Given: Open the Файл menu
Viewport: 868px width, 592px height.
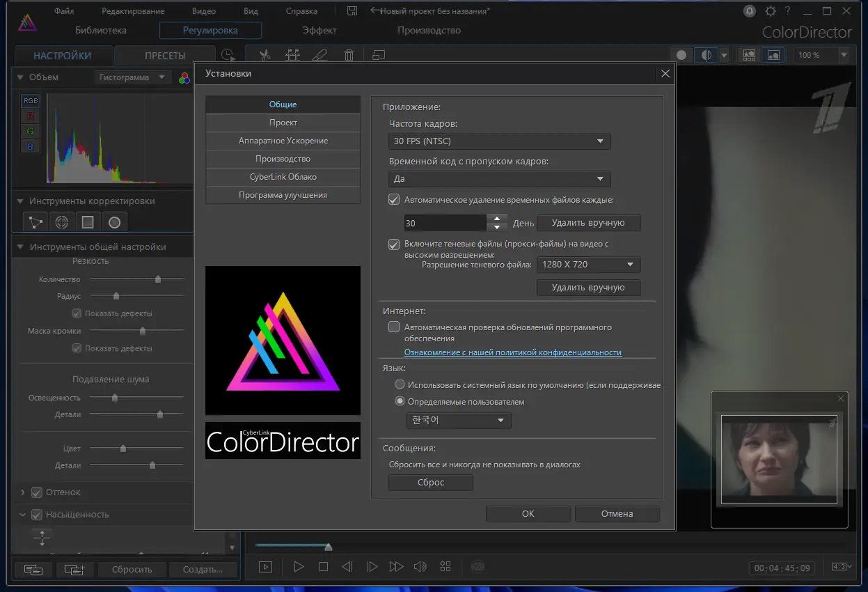Looking at the screenshot, I should click(x=64, y=11).
